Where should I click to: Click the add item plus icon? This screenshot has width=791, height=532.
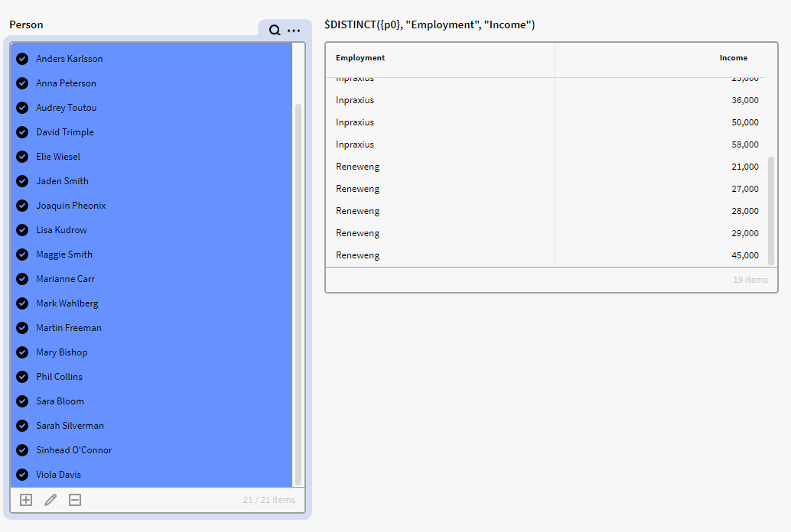26,500
